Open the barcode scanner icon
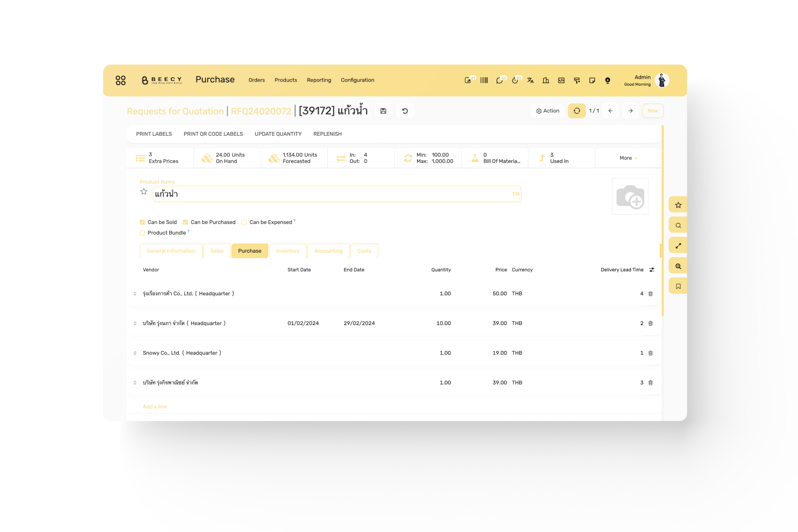 tap(484, 80)
